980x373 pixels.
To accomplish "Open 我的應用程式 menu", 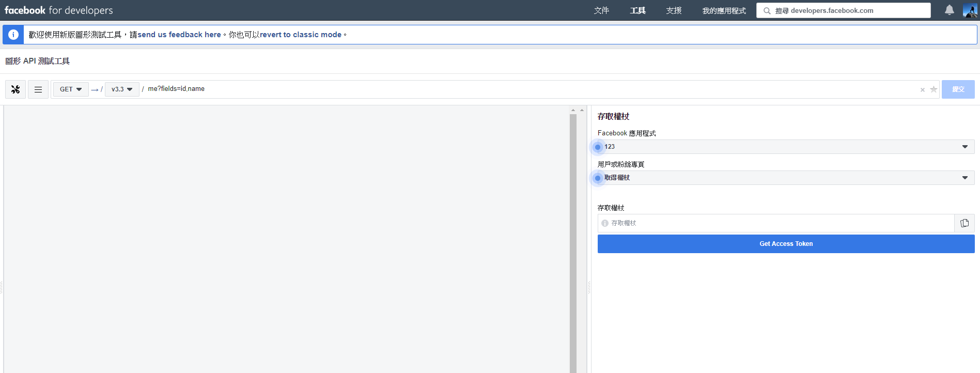I will (724, 10).
